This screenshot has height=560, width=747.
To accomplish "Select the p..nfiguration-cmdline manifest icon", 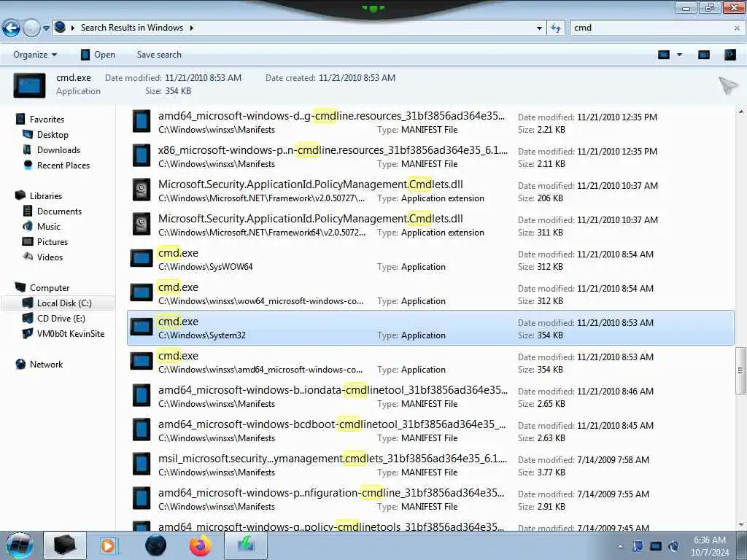I will click(x=142, y=499).
